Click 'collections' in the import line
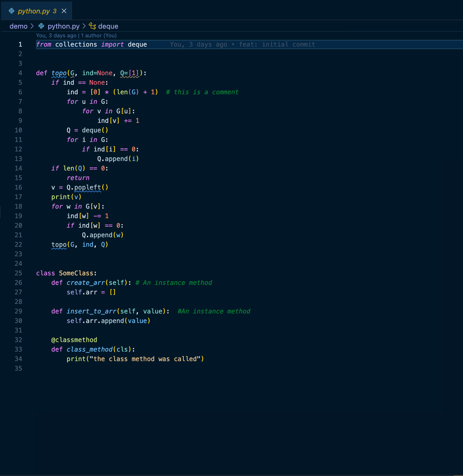Image resolution: width=463 pixels, height=476 pixels. click(76, 44)
